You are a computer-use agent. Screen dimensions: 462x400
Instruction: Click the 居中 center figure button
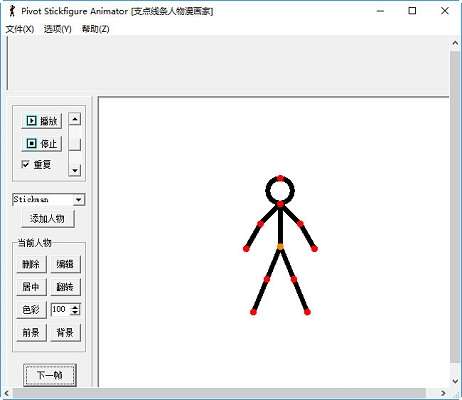(31, 287)
